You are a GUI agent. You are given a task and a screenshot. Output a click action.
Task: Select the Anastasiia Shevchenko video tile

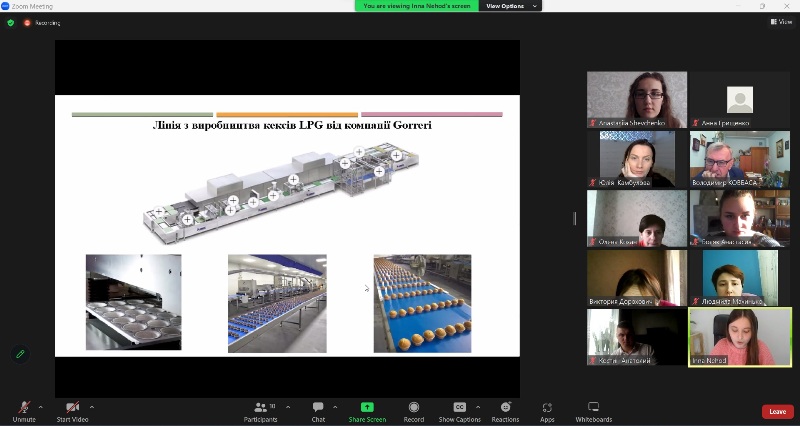[637, 99]
